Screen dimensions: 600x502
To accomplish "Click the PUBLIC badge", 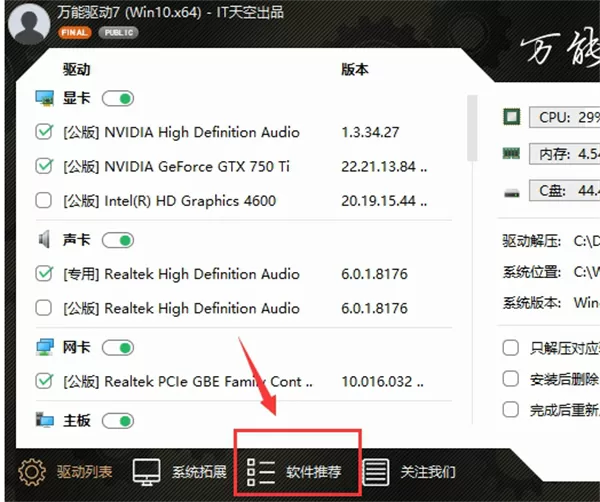I will (119, 33).
